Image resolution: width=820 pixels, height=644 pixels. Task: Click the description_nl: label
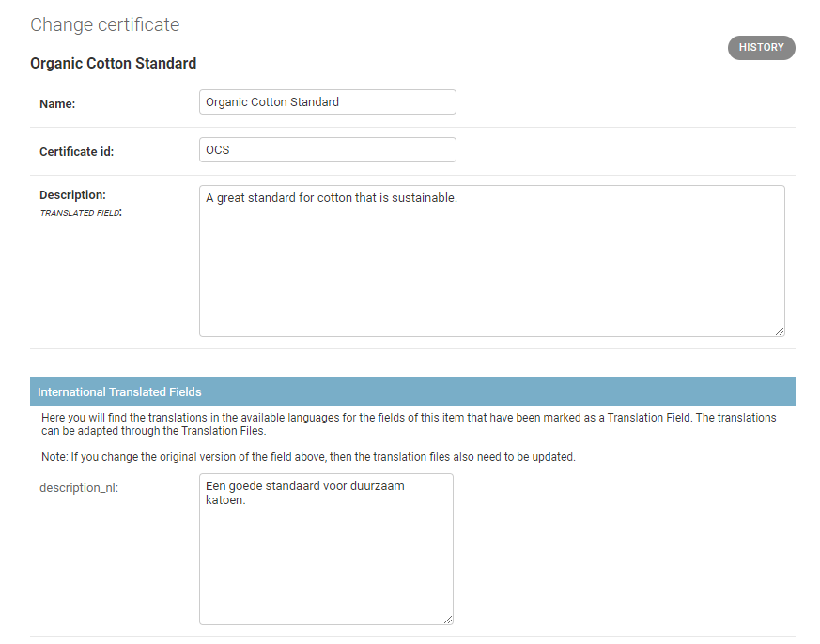(x=78, y=488)
